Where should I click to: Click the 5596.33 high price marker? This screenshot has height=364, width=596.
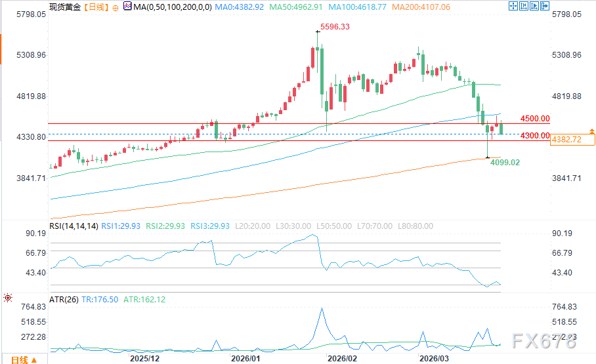click(x=334, y=28)
